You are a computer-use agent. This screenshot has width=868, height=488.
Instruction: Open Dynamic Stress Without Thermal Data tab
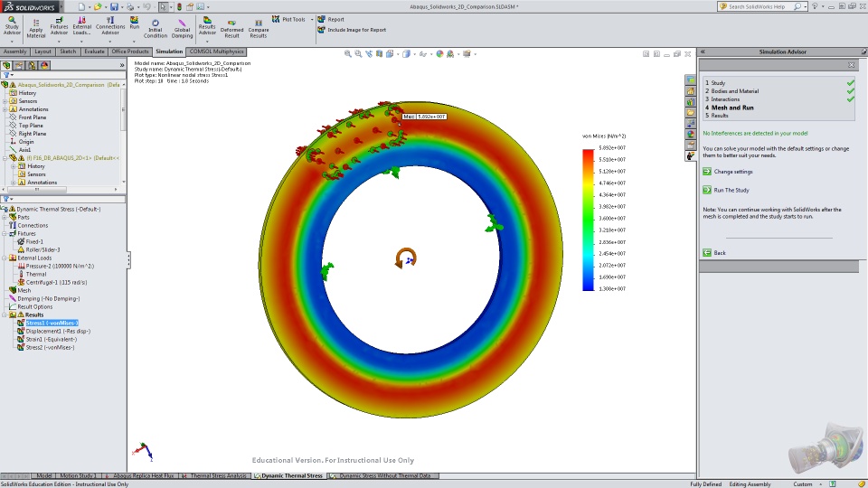click(382, 476)
